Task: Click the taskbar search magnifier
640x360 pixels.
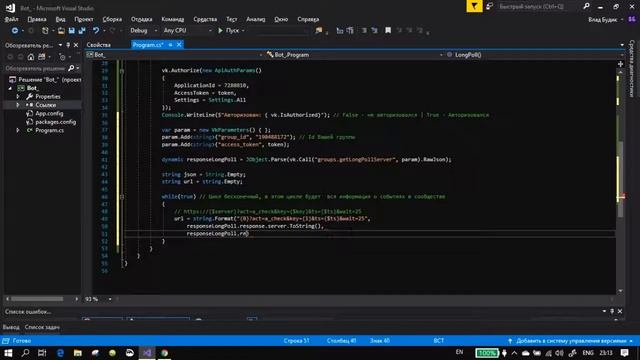Action: (25, 353)
